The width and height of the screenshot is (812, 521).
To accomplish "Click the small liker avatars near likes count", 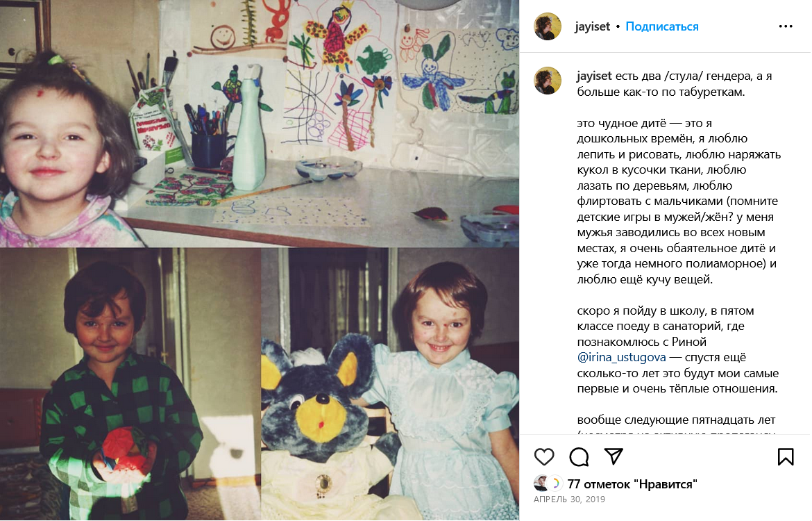I will click(x=548, y=483).
